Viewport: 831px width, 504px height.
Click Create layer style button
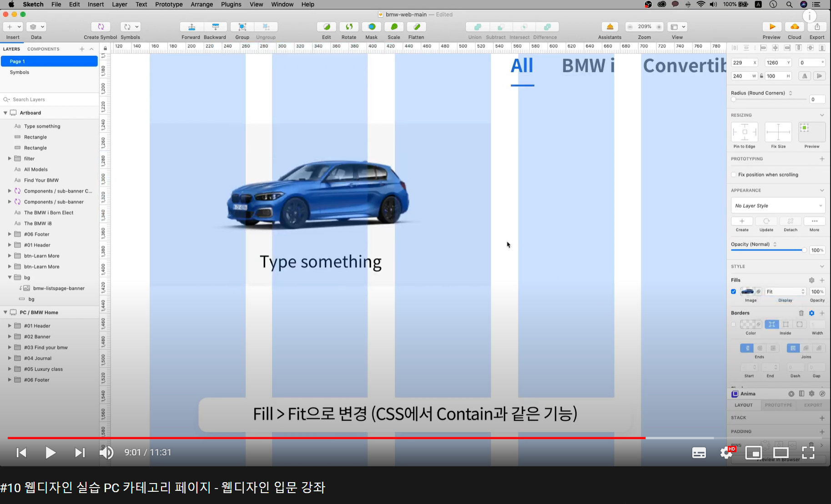pos(742,221)
